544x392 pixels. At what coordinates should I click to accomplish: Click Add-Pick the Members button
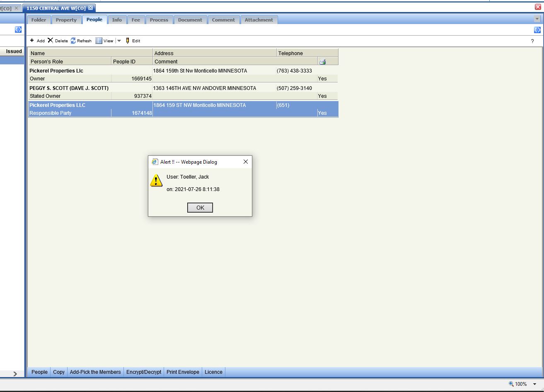(95, 372)
